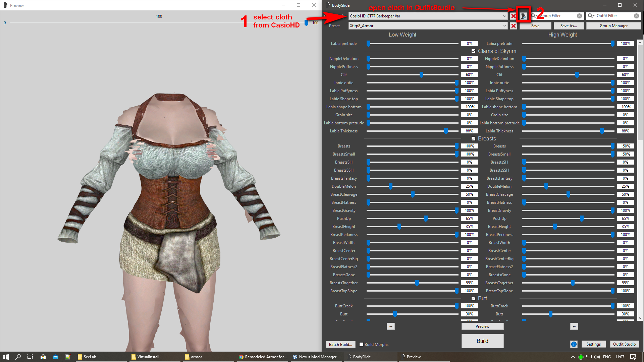Open BodySlide Settings
The image size is (644, 362).
click(593, 344)
